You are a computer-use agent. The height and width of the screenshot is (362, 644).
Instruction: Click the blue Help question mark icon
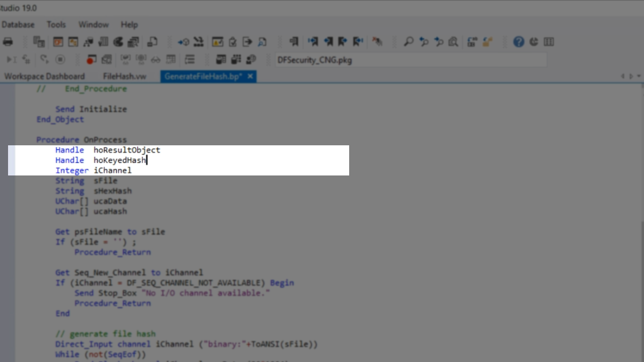(518, 42)
